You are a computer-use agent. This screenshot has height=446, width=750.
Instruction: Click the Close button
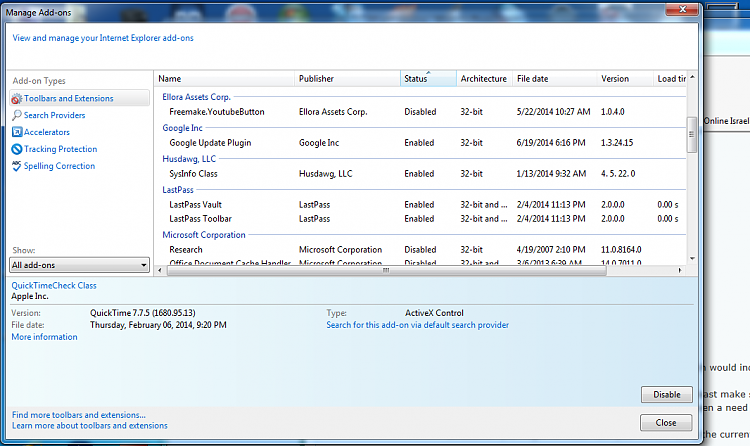tap(666, 423)
